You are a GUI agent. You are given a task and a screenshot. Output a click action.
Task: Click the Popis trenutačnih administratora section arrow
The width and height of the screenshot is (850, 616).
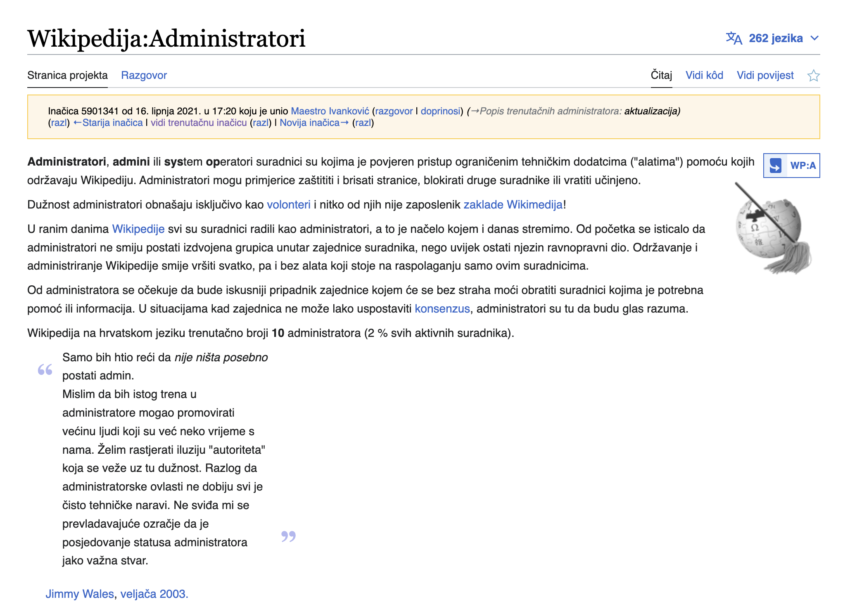475,111
